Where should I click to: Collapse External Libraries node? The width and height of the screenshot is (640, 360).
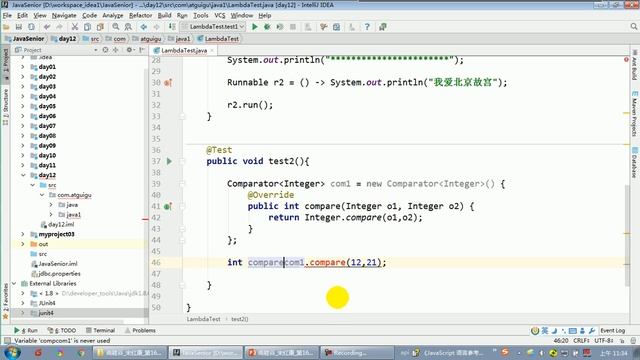14,283
